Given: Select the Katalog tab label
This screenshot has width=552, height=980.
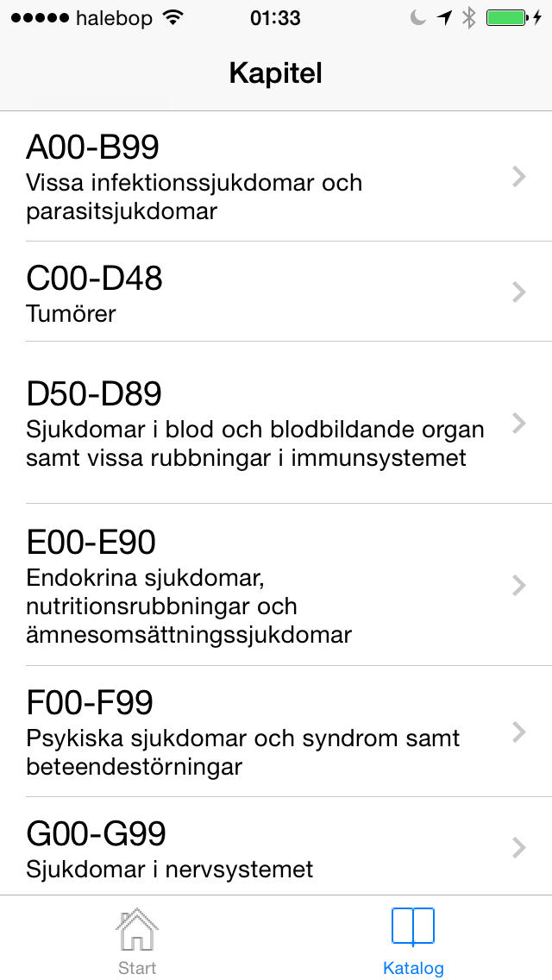Looking at the screenshot, I should 413,968.
